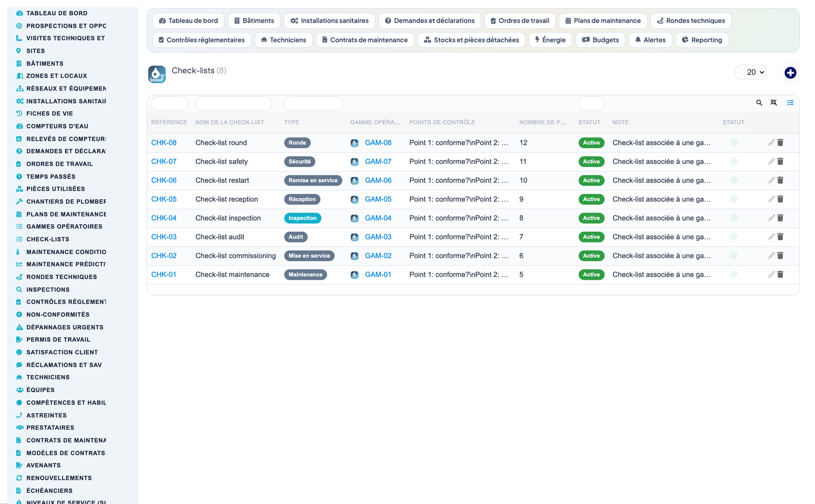815x504 pixels.
Task: Open check-list reference CHK-01 link
Action: [164, 275]
